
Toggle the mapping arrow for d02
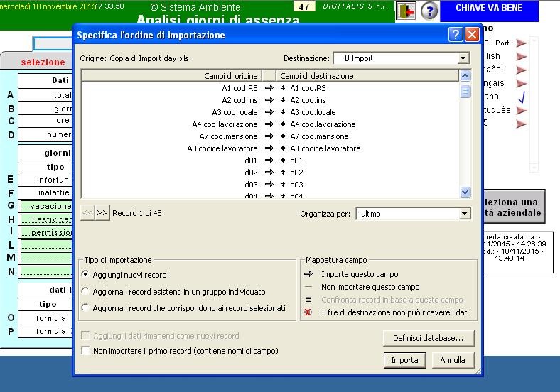click(x=269, y=173)
